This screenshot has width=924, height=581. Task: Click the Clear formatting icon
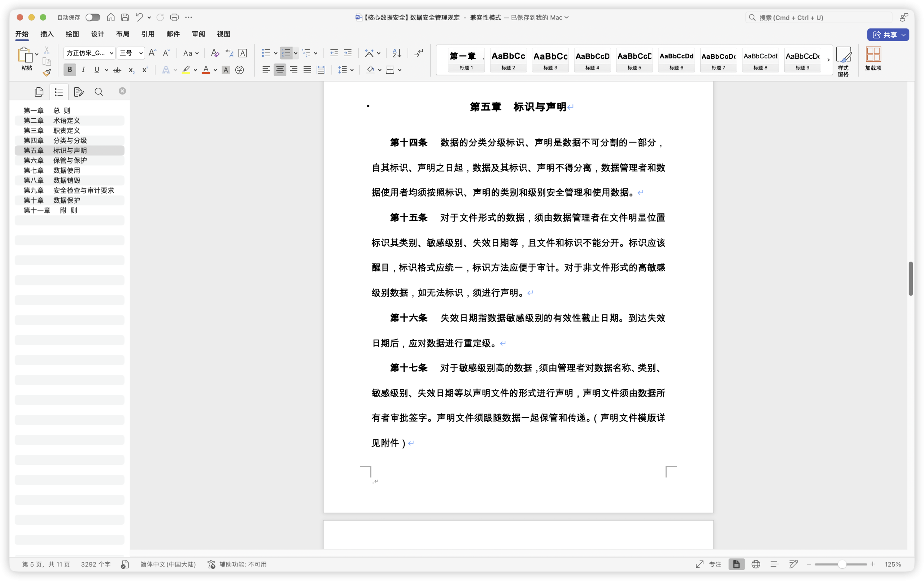point(215,53)
